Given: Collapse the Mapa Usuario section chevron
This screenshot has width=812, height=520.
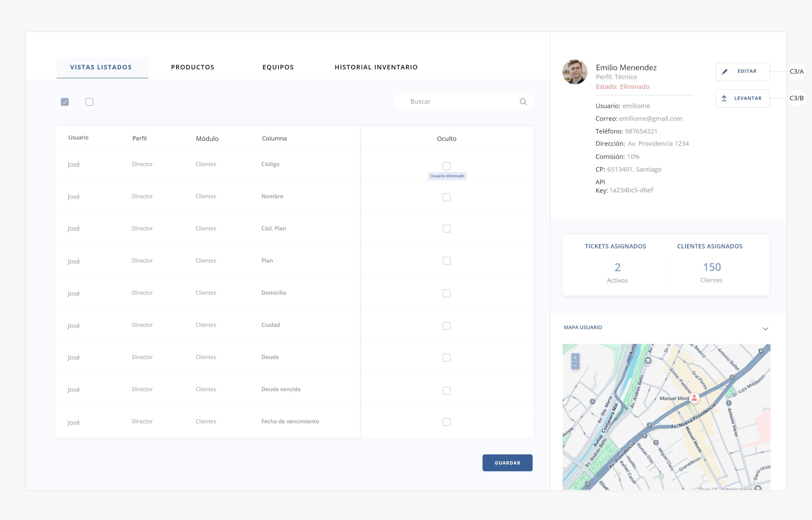Looking at the screenshot, I should click(x=765, y=329).
